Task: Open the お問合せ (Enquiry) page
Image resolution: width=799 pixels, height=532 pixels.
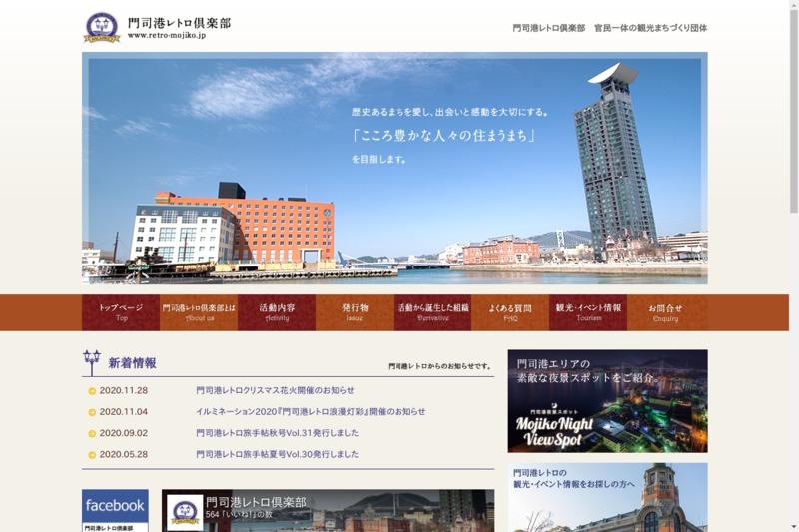Action: [x=666, y=312]
